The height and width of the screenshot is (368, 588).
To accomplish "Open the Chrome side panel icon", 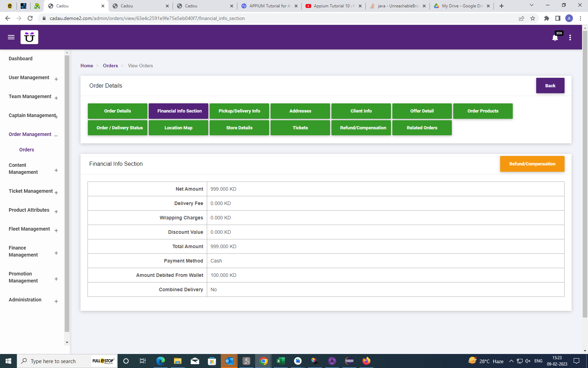I will pyautogui.click(x=558, y=18).
